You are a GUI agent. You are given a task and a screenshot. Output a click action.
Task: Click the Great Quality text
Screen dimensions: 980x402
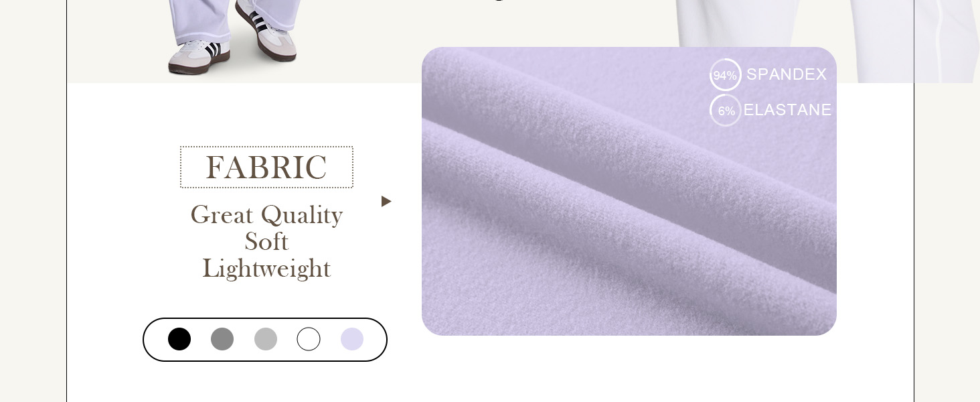[266, 215]
